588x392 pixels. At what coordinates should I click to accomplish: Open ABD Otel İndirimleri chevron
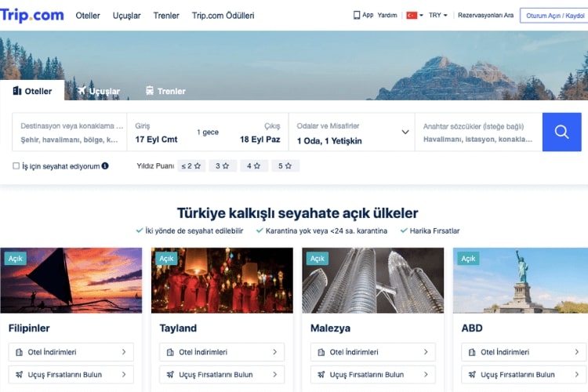pos(577,352)
